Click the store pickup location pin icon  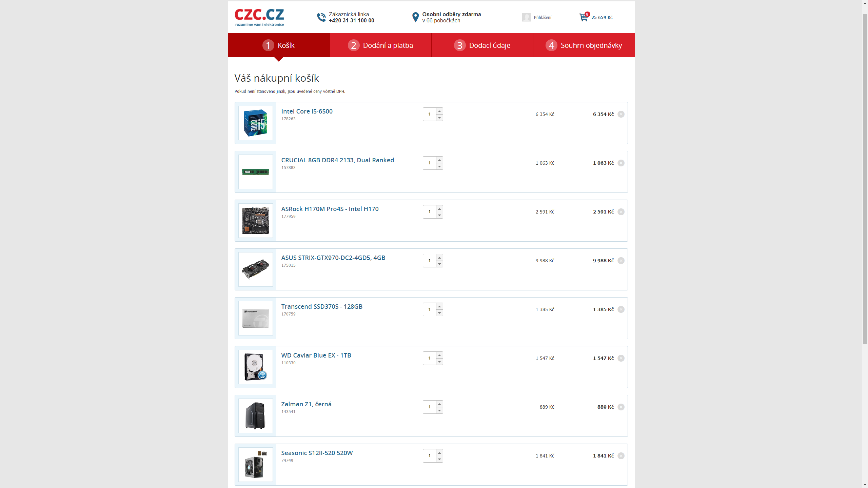(x=415, y=17)
